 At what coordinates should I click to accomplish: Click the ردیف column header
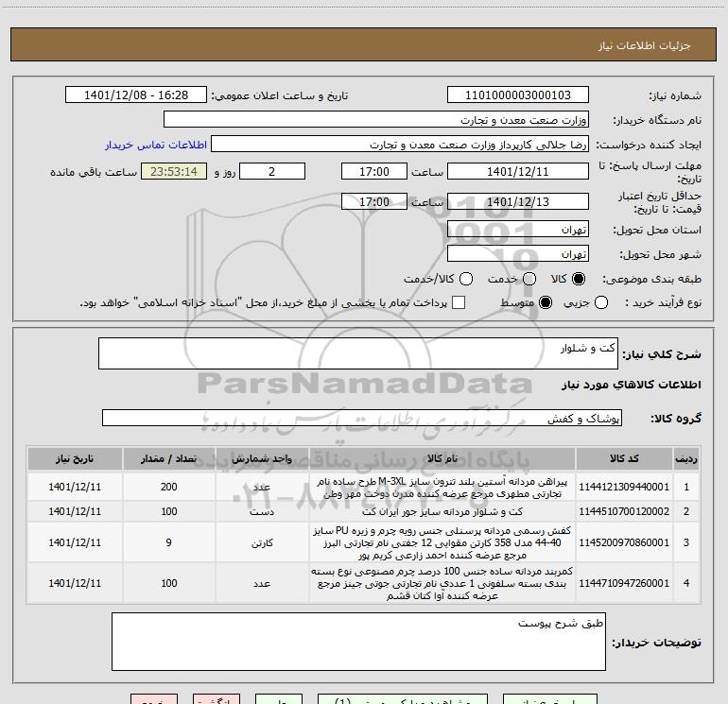pyautogui.click(x=686, y=458)
